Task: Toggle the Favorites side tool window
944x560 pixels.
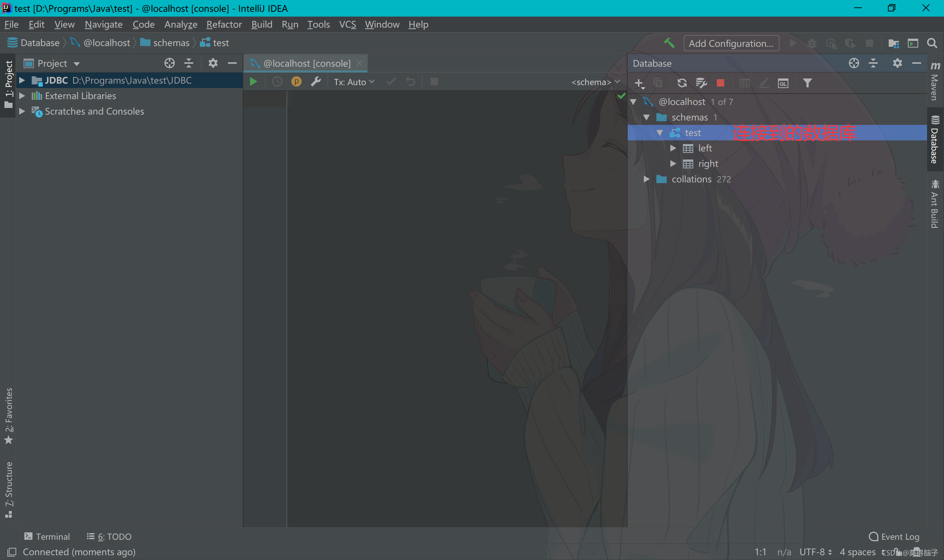Action: tap(8, 416)
